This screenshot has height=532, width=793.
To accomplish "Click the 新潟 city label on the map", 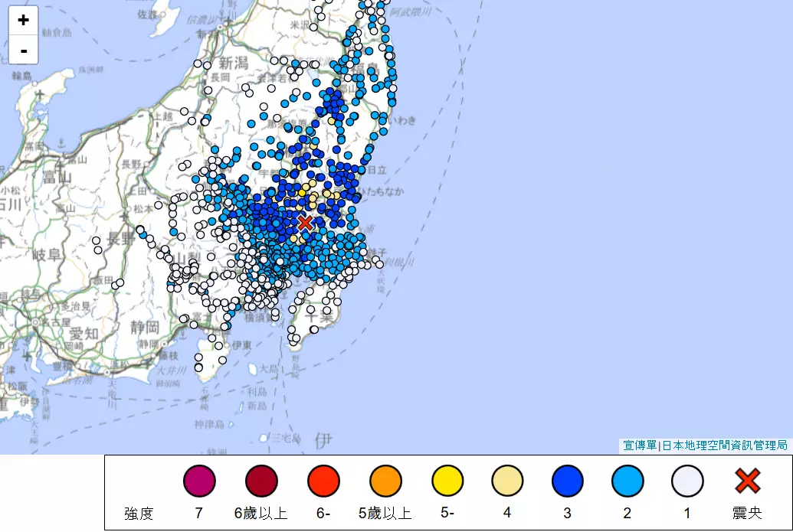I will point(233,63).
